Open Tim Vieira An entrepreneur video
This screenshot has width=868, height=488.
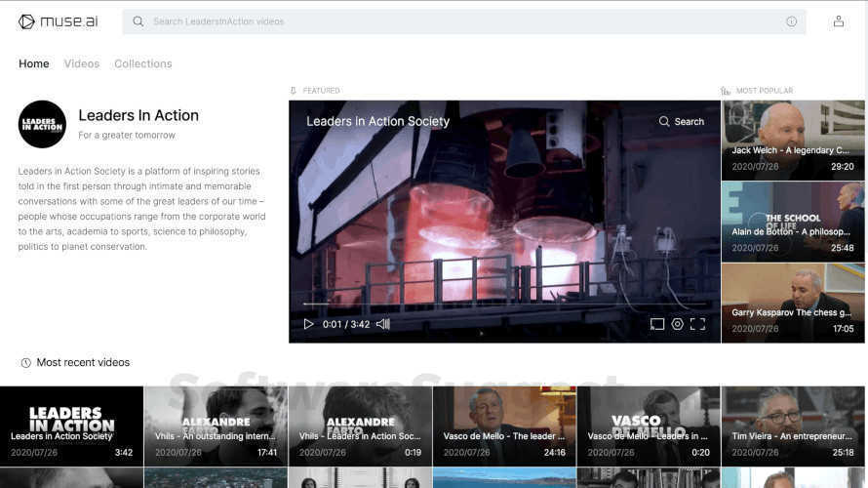point(793,426)
